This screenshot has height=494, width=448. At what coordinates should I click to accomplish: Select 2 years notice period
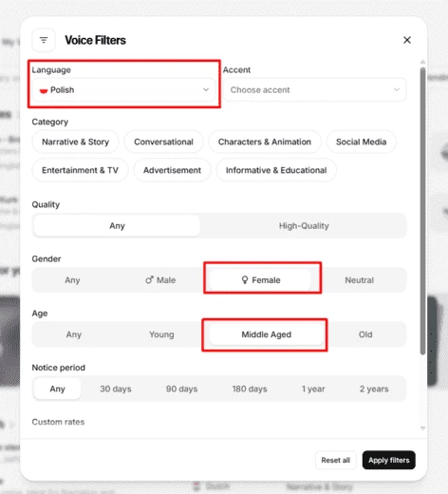point(374,389)
